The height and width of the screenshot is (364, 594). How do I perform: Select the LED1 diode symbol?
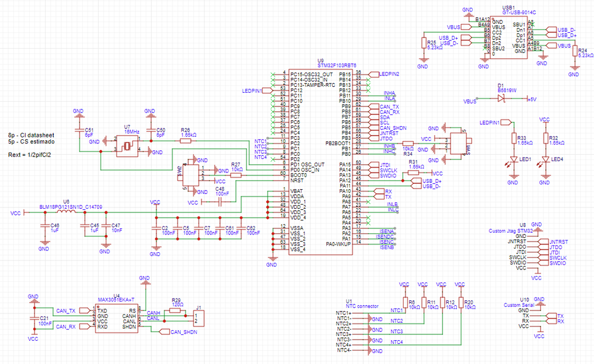coord(513,158)
